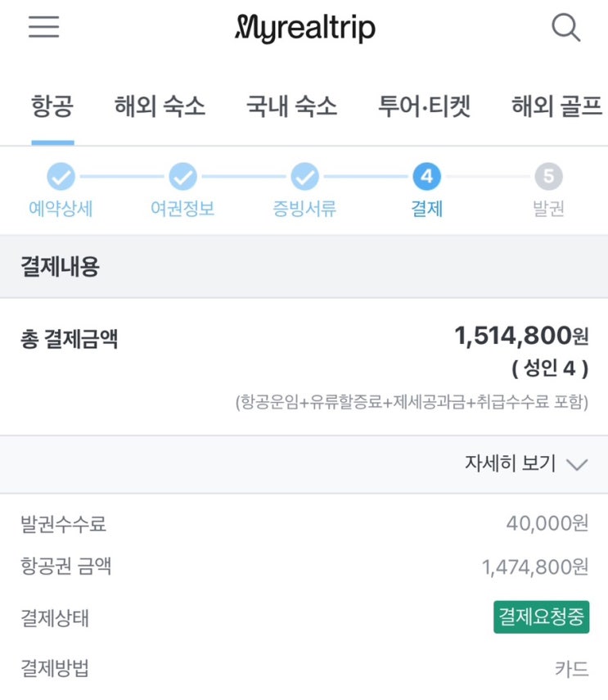Select the 해외 골프 tab

556,106
